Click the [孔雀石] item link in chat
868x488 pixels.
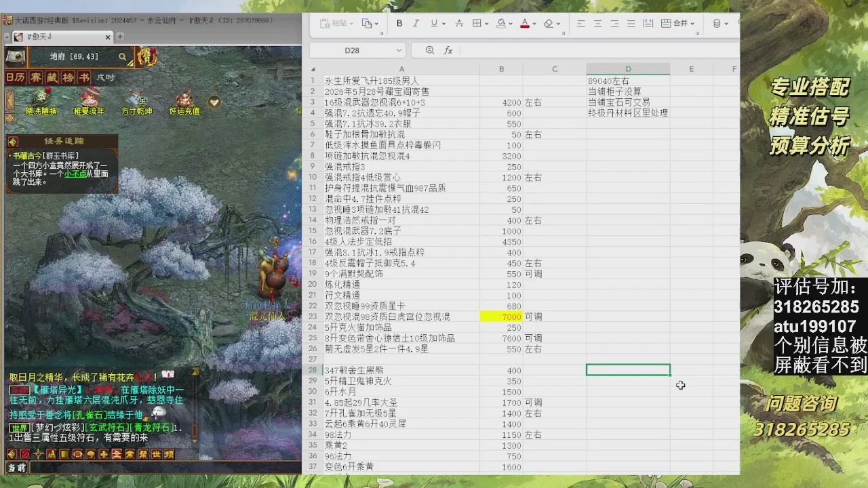tap(90, 415)
